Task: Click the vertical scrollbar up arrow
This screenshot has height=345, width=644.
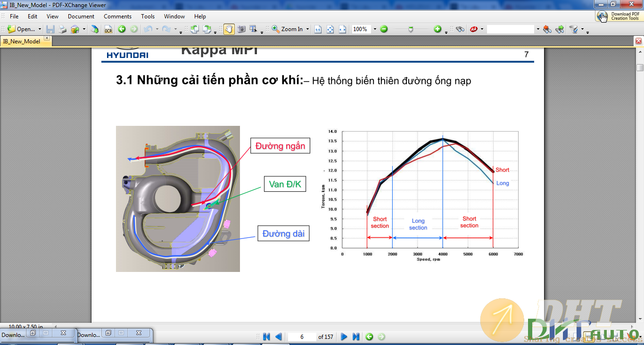Action: [x=640, y=52]
